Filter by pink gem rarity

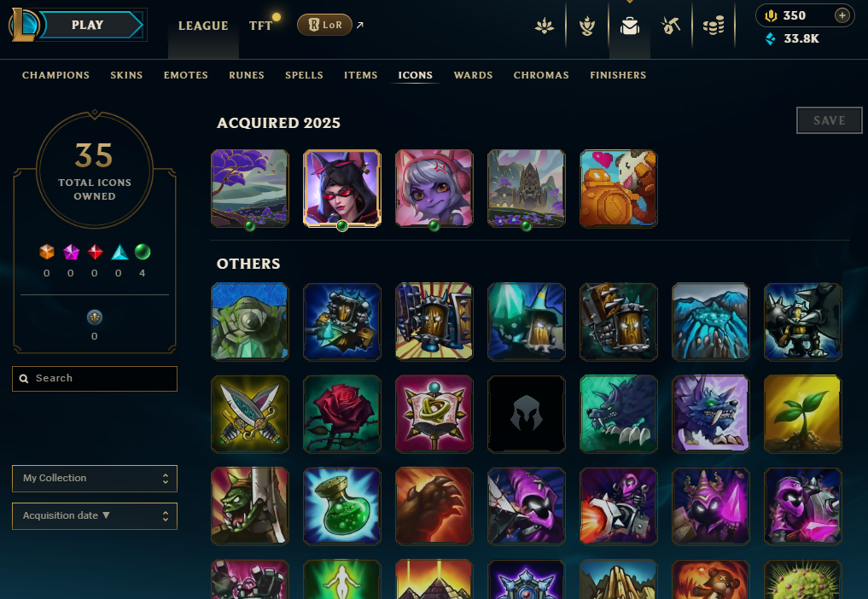point(71,252)
